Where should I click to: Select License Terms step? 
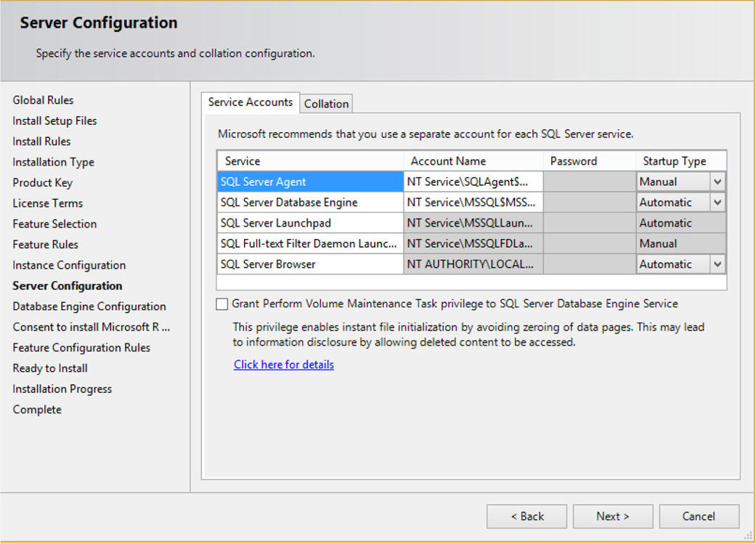tap(48, 203)
